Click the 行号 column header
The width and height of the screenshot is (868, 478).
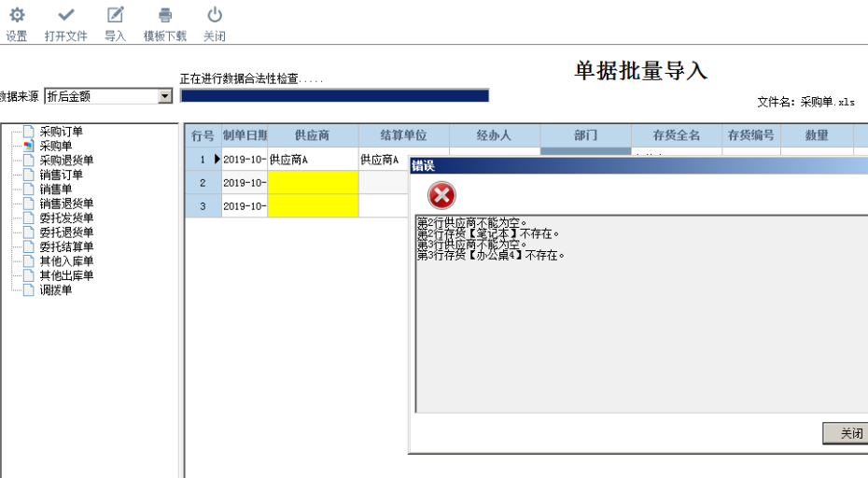click(x=203, y=135)
